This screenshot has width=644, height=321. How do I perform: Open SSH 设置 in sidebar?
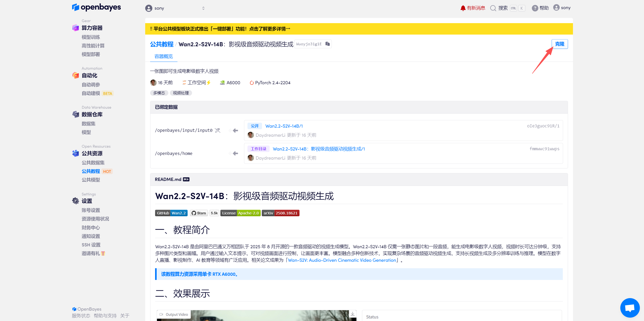91,245
